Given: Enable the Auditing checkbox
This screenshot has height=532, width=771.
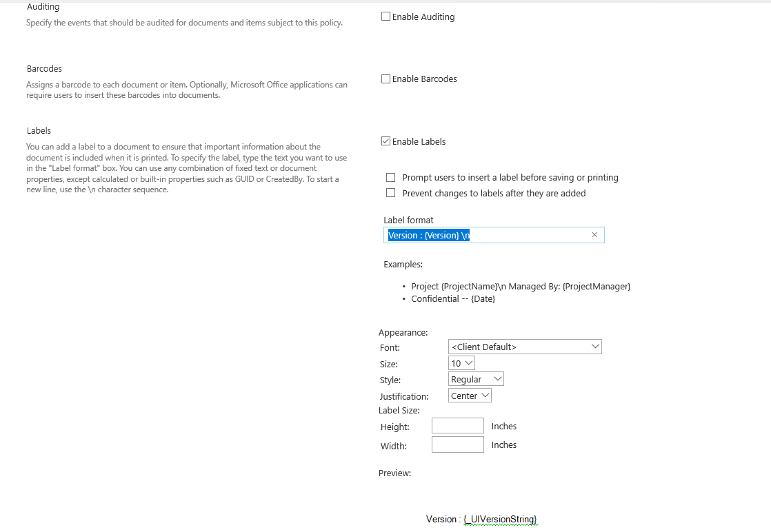Looking at the screenshot, I should [x=386, y=17].
